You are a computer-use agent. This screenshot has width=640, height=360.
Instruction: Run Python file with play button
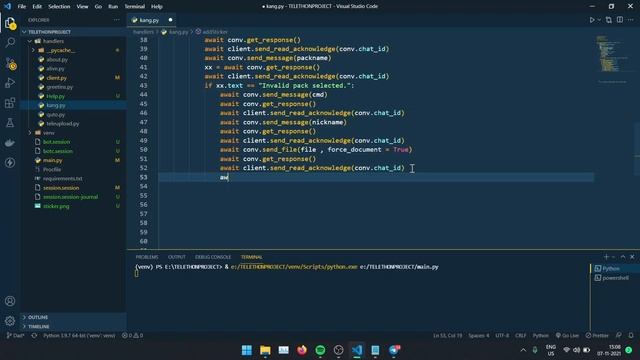592,20
